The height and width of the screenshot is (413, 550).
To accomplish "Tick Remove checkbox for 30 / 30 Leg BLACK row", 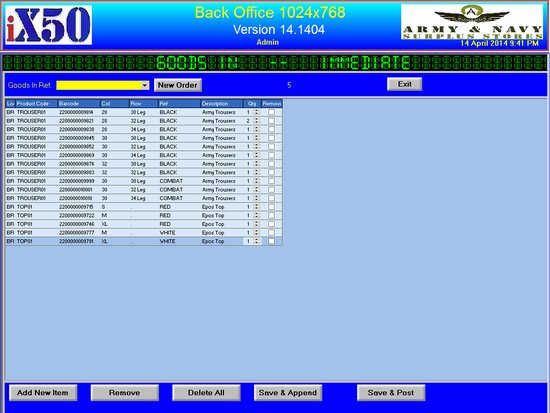I will pyautogui.click(x=271, y=138).
